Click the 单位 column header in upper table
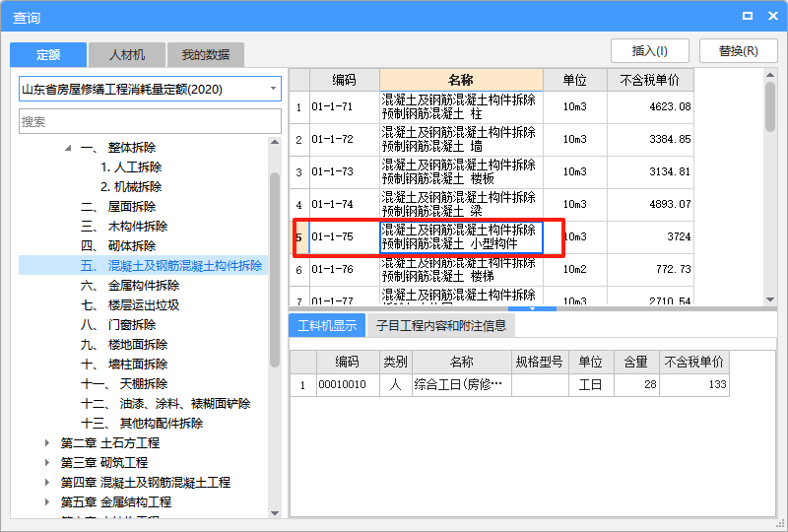Viewport: 788px width, 532px height. point(575,80)
